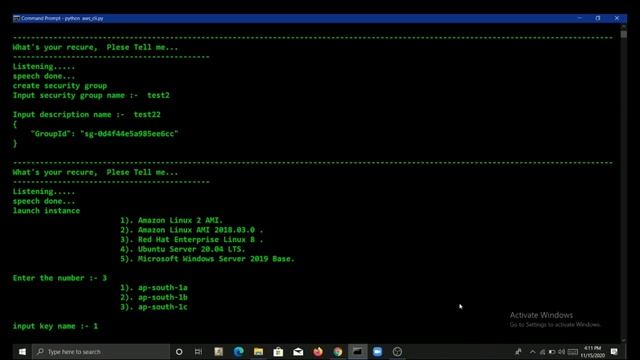Restore down the Command Prompt window
The image size is (640, 360).
598,18
